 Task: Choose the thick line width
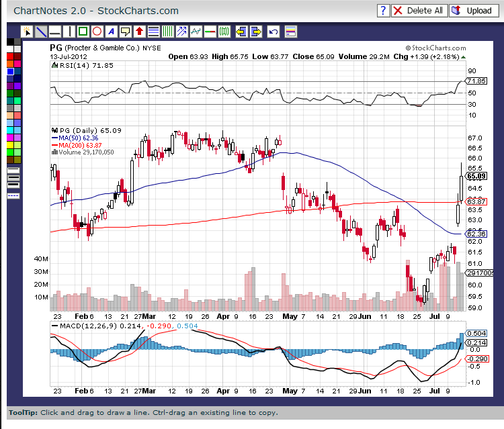pyautogui.click(x=13, y=185)
